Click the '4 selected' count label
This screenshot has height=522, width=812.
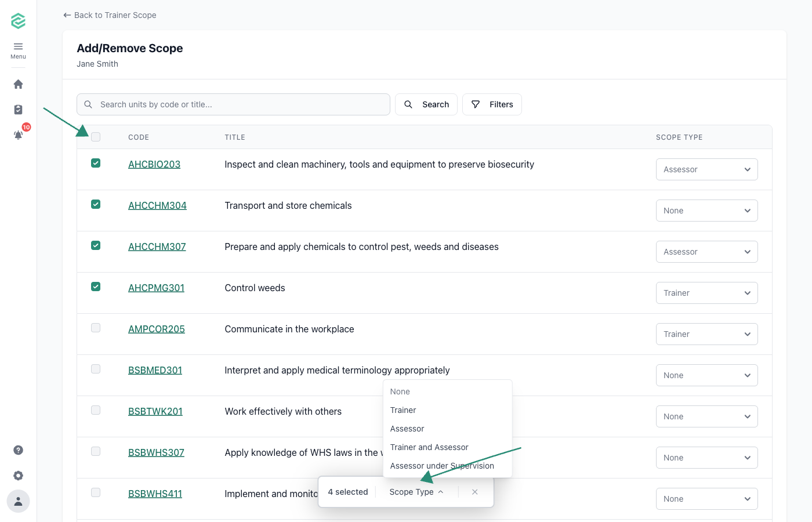pyautogui.click(x=348, y=492)
